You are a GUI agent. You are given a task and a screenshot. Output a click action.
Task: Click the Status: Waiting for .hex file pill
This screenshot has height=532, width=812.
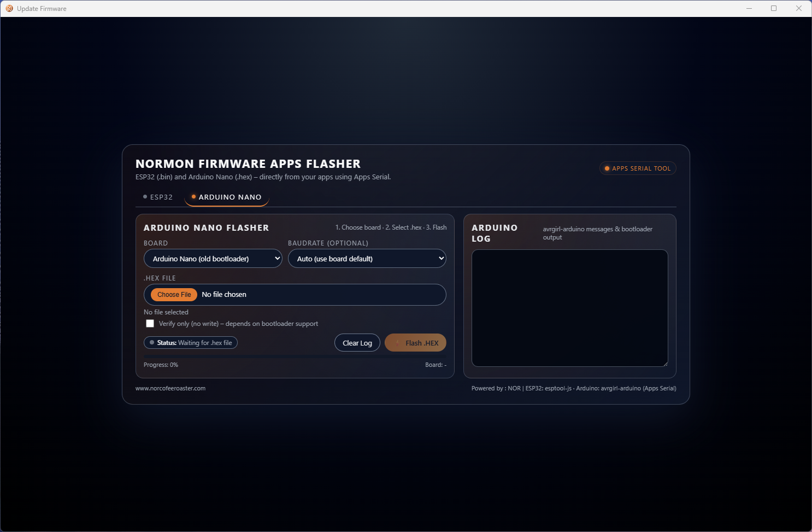coord(190,342)
